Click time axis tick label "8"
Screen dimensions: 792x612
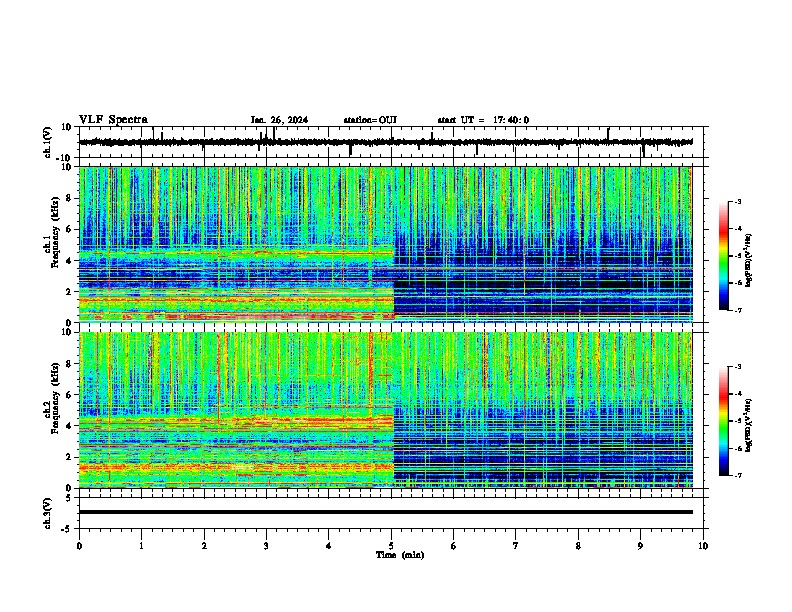[x=578, y=546]
